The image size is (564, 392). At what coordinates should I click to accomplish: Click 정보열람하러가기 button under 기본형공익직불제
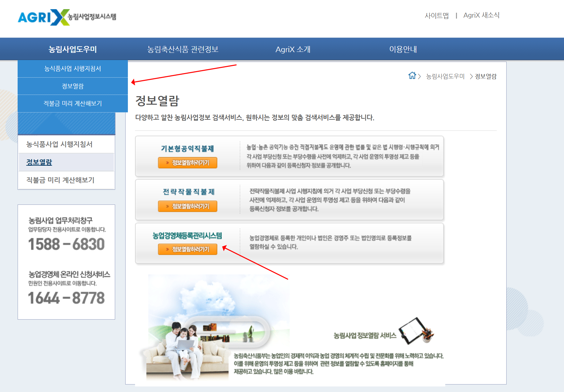pyautogui.click(x=188, y=163)
